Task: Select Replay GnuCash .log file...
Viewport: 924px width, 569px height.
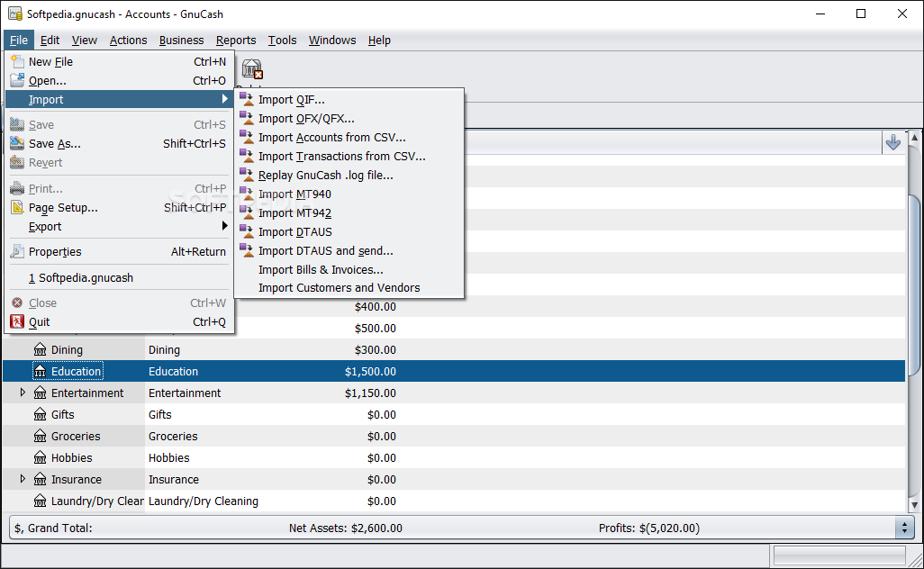Action: pyautogui.click(x=349, y=175)
